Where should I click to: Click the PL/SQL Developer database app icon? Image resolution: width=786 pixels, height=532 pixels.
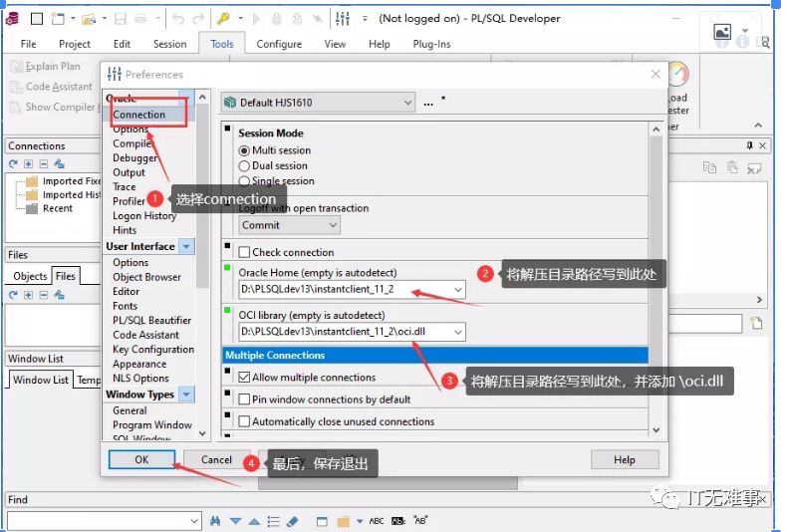(13, 19)
